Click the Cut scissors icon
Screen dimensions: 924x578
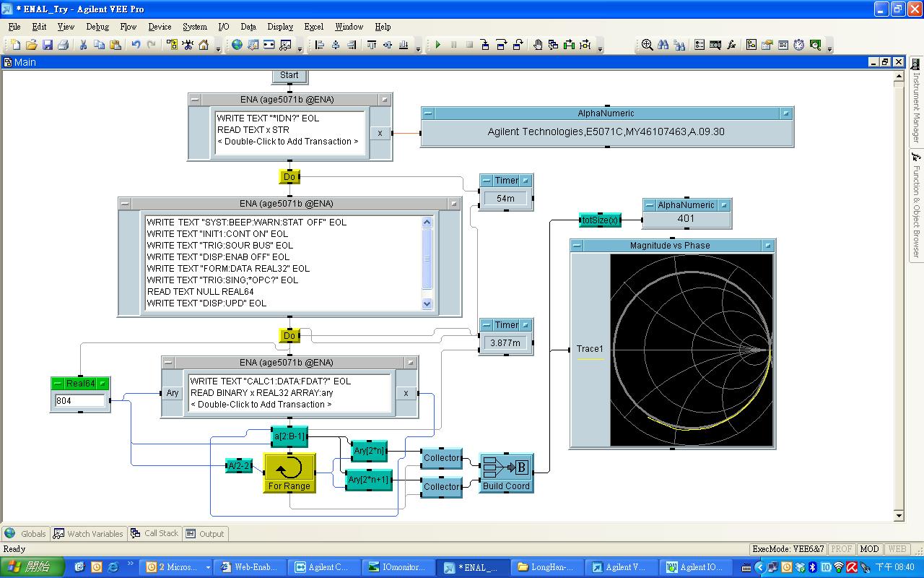point(83,45)
